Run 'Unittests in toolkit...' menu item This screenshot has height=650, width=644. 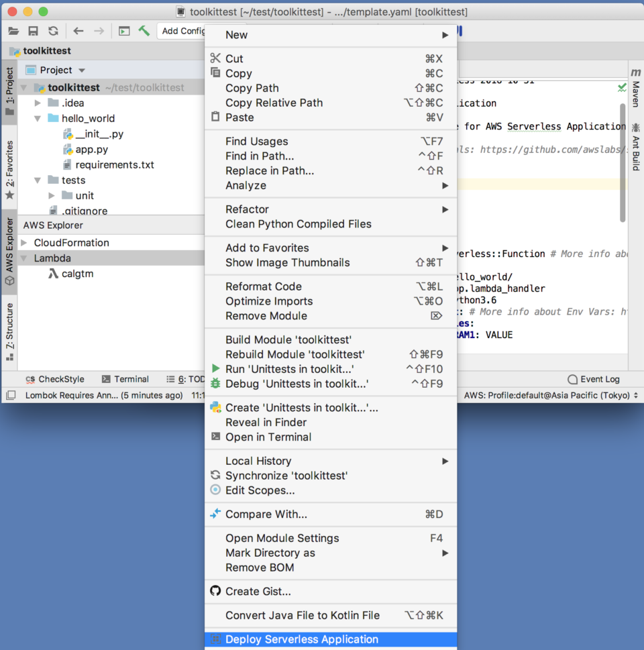click(331, 370)
